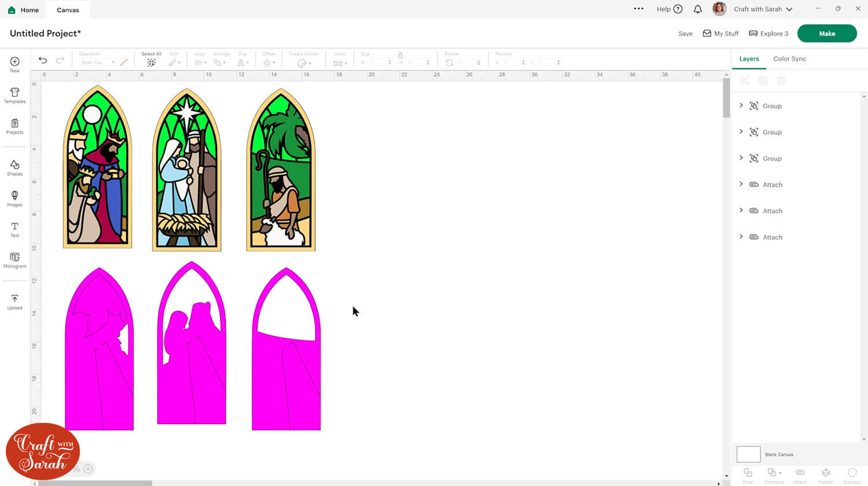The image size is (868, 486).
Task: Open the Monogram tool
Action: coord(14,260)
